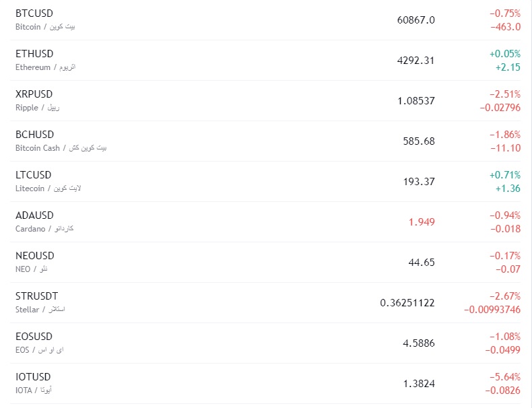
Task: Open the BTCUSD symbol link
Action: (x=34, y=13)
